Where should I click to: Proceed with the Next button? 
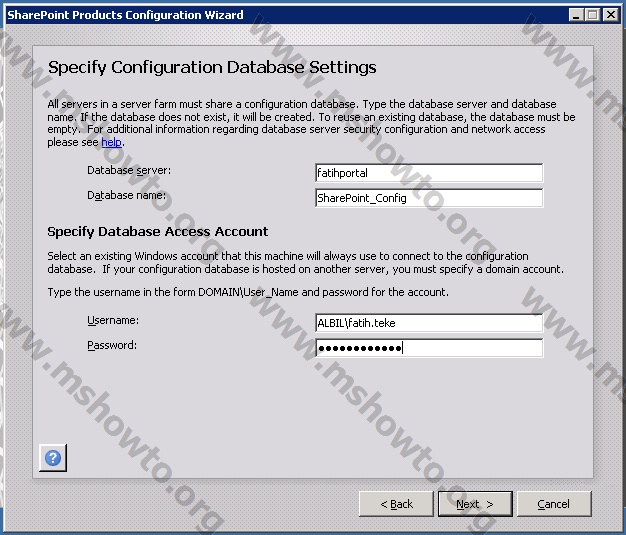coord(475,504)
